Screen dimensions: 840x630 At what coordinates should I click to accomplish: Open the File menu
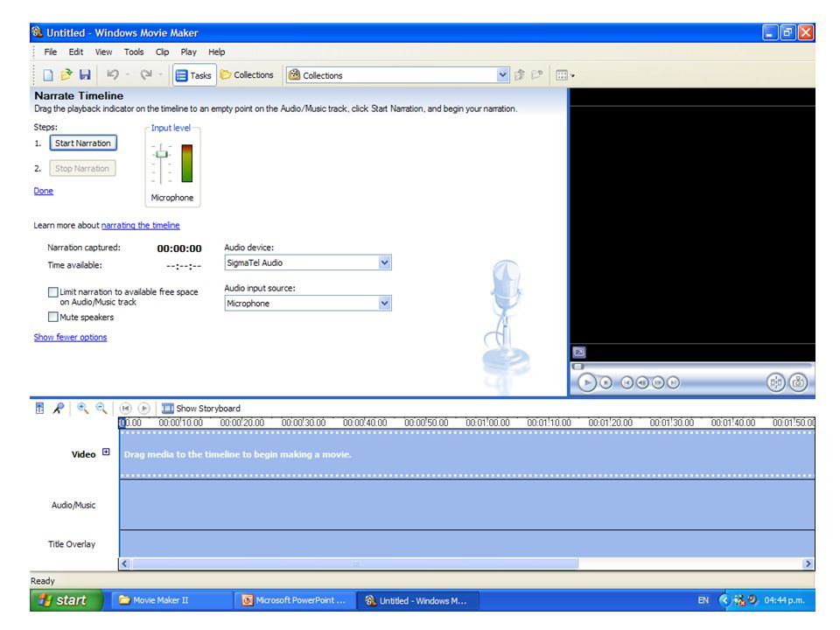pyautogui.click(x=51, y=52)
